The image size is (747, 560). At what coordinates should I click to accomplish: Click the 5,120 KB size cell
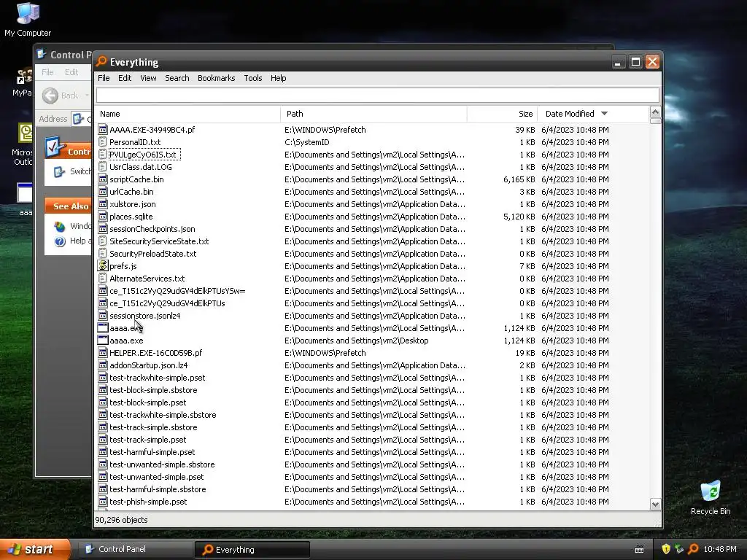(519, 217)
